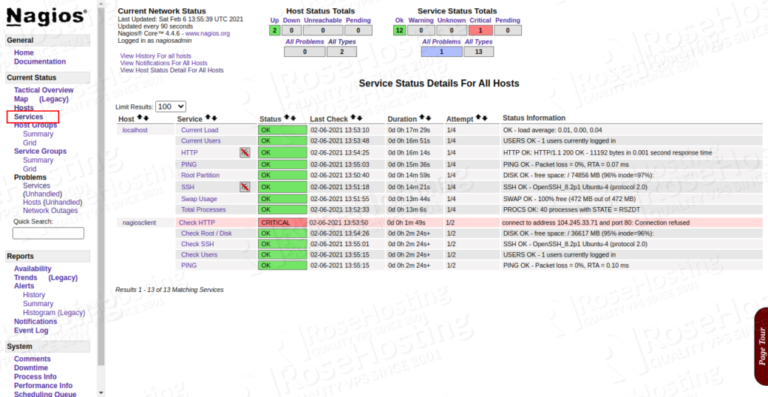Image resolution: width=768 pixels, height=397 pixels.
Task: Click the green Ok services count box
Action: pyautogui.click(x=399, y=30)
